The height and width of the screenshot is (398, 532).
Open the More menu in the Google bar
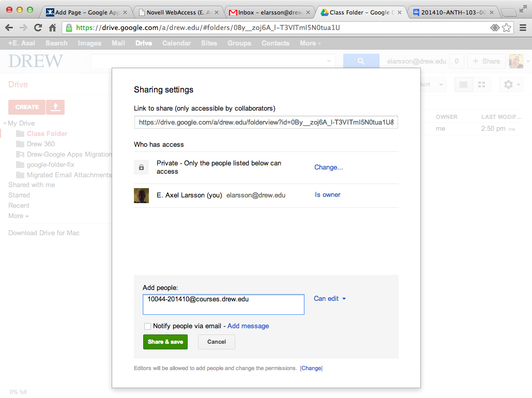(x=310, y=43)
